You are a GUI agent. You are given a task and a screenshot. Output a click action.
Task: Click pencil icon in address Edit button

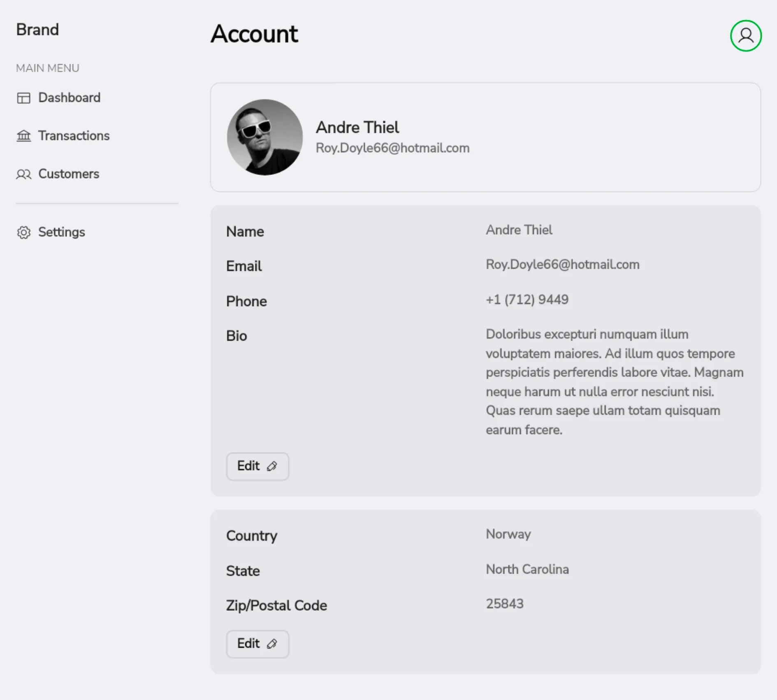pyautogui.click(x=272, y=644)
